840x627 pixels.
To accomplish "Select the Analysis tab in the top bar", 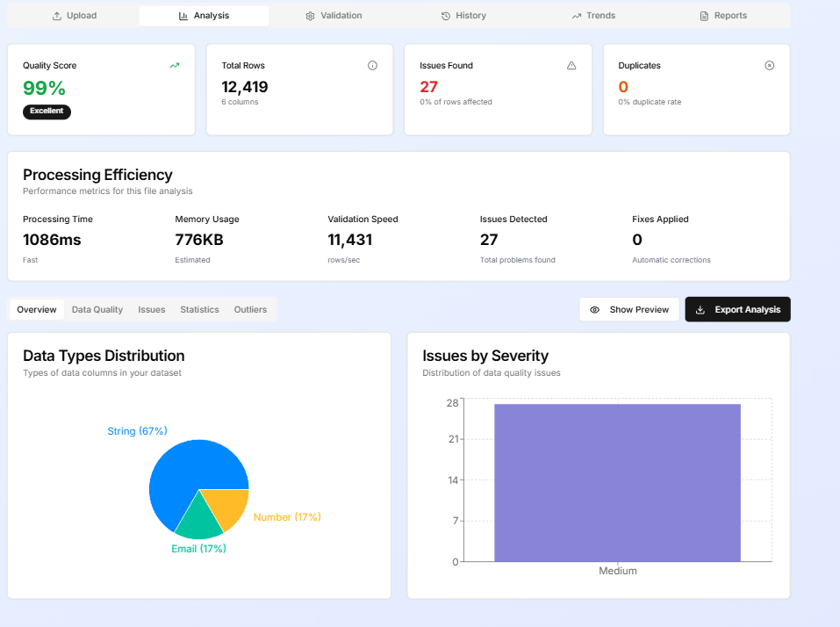I will click(204, 15).
